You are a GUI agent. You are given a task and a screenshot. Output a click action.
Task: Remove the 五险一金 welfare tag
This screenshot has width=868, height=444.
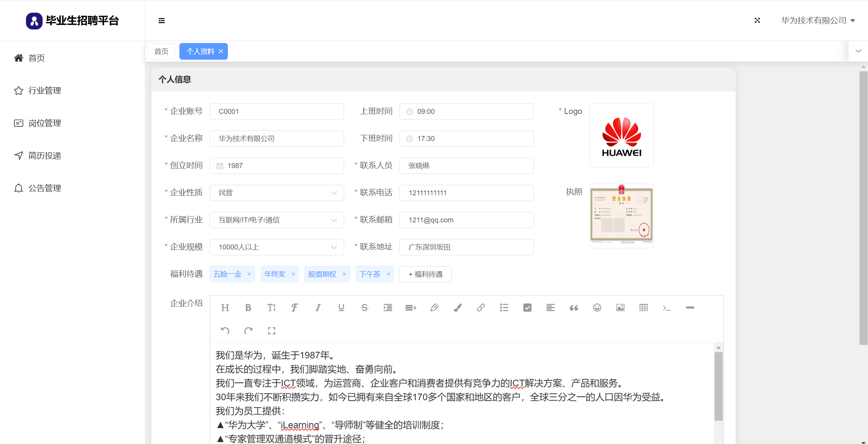249,274
